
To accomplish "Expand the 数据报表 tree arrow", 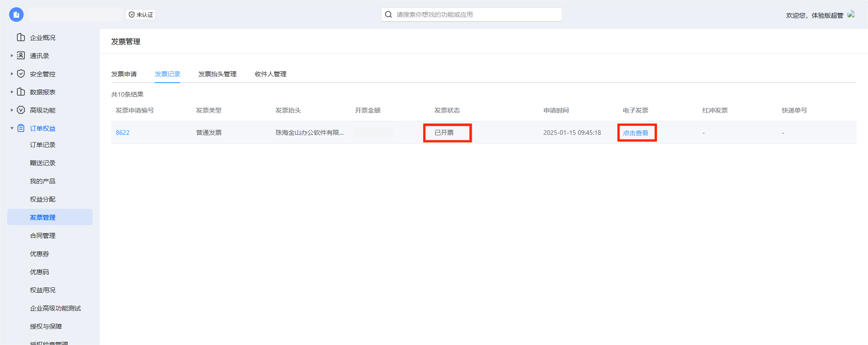I will coord(12,92).
